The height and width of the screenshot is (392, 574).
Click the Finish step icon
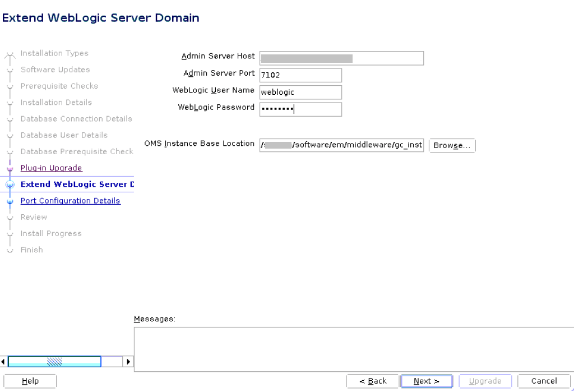[10, 250]
